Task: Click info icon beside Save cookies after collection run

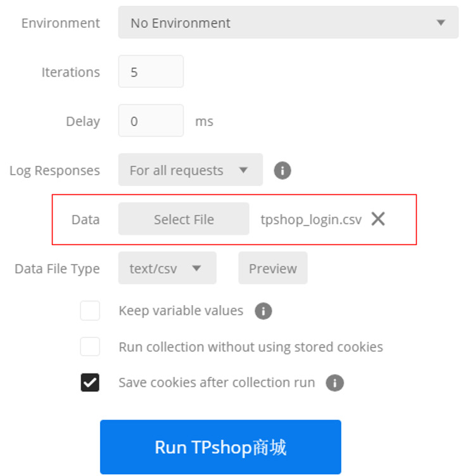Action: 334,383
